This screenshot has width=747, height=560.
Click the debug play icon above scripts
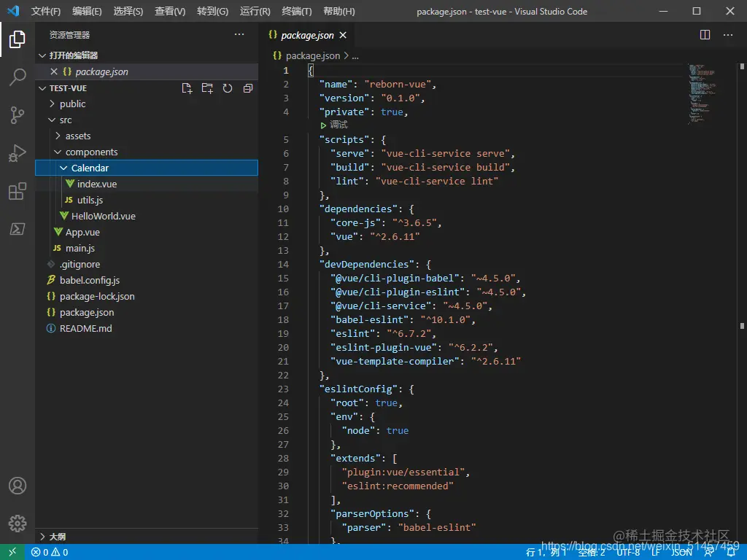point(323,125)
